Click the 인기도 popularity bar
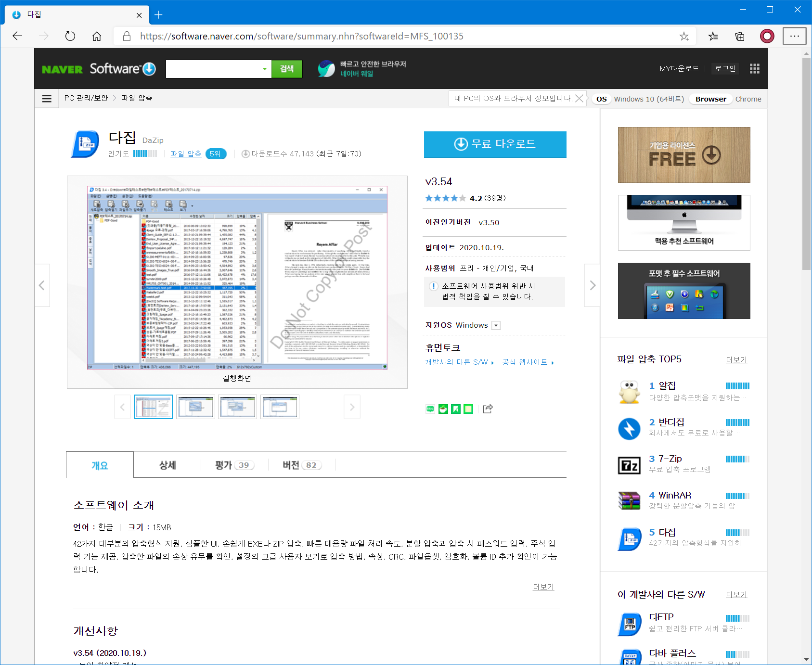Screen dimensions: 812x665 tap(145, 153)
